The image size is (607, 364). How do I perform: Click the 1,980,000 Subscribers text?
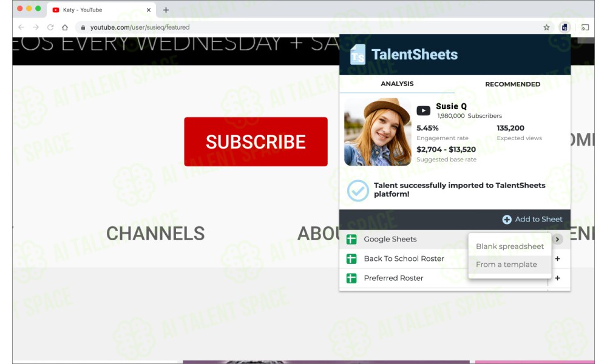469,116
